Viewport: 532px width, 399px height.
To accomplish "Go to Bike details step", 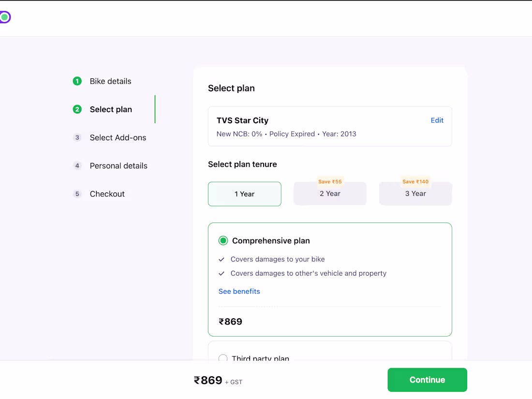I will pos(110,81).
